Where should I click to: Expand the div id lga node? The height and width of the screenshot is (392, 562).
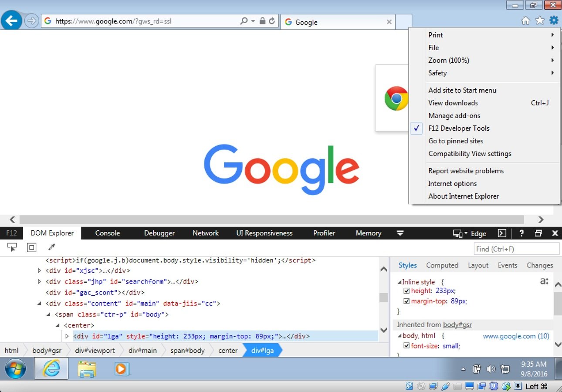(67, 336)
